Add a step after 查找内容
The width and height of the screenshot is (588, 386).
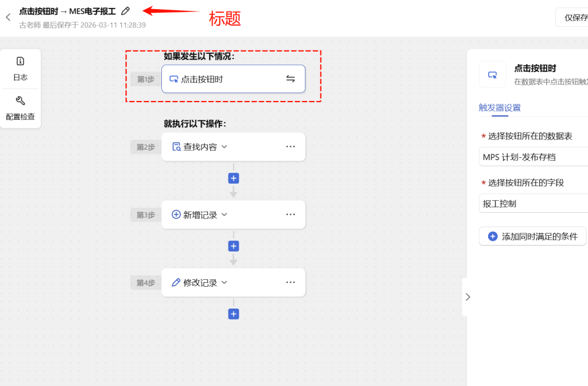coord(234,178)
